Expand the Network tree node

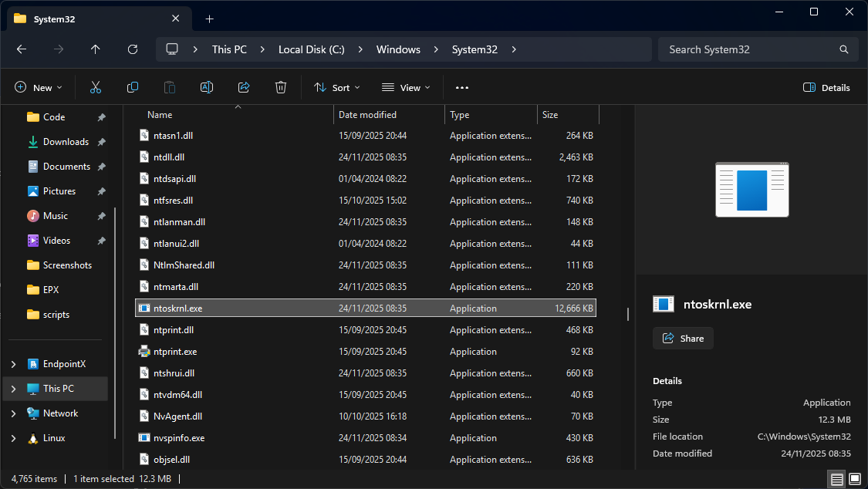(x=14, y=413)
